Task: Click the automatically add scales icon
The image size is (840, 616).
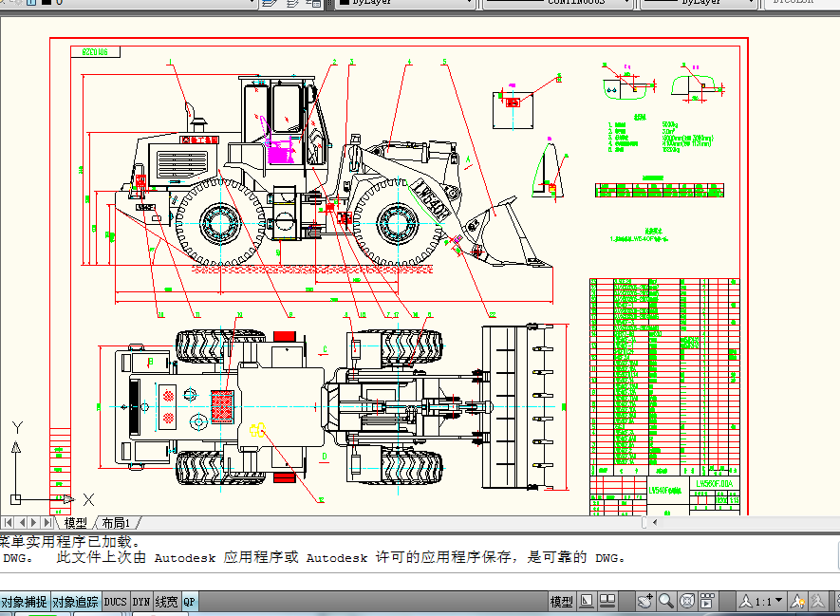Action: 818,601
